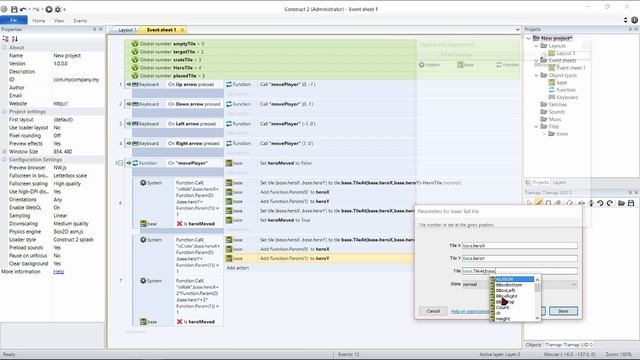640x360 pixels.
Task: Click the debug gear icon in the top toolbar
Action: (58, 9)
